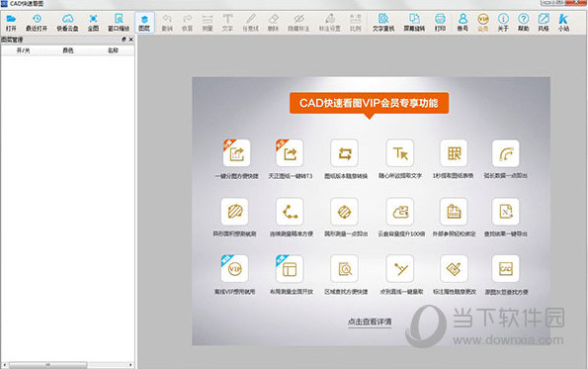The image size is (588, 369).
Task: Open the 帮助 help icon
Action: click(x=524, y=23)
